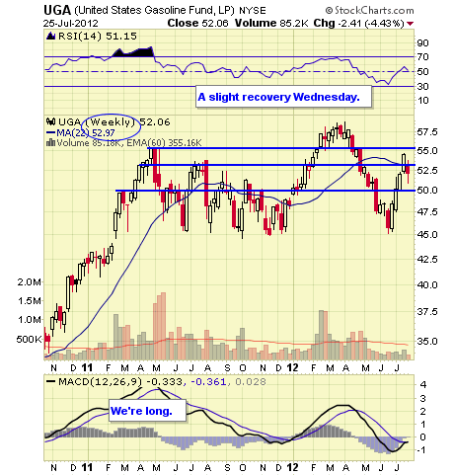Image resolution: width=454 pixels, height=476 pixels.
Task: Click year label '12' under the MACD panel
Action: pyautogui.click(x=292, y=467)
